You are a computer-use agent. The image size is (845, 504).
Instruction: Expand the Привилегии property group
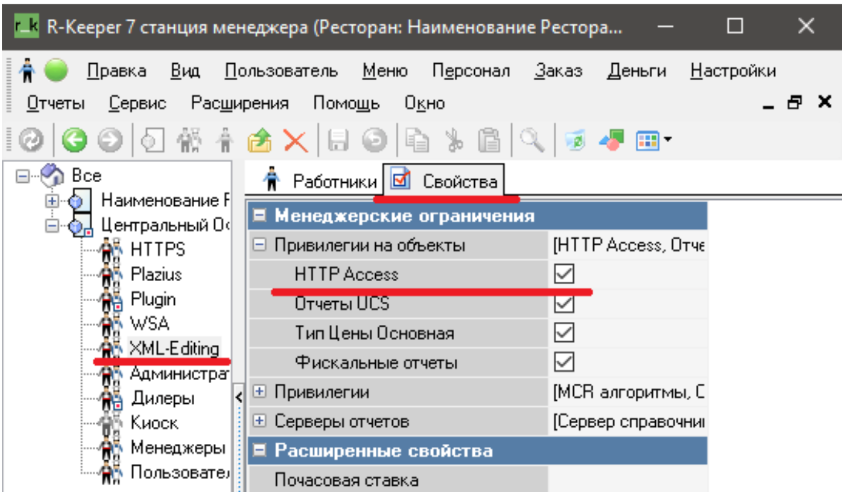(x=259, y=393)
